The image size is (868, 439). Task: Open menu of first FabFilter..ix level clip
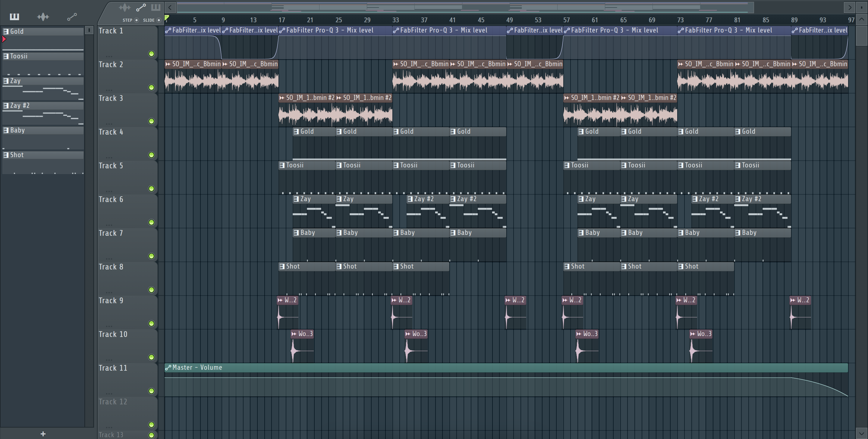click(168, 30)
